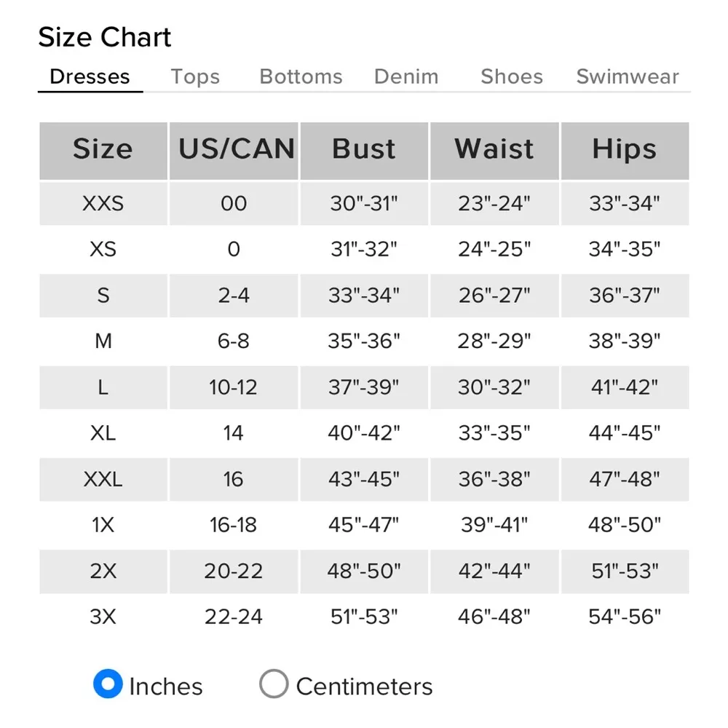Click the XL size row label

[103, 433]
